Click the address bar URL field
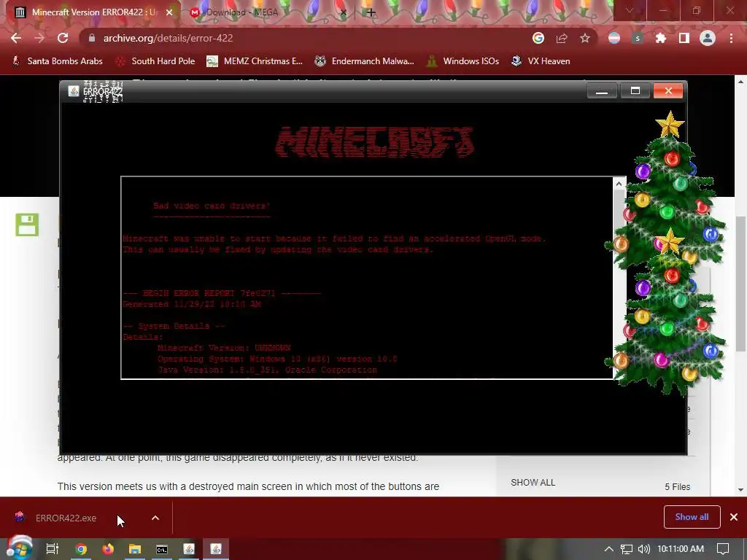Screen dimensions: 747x560 (x=305, y=38)
